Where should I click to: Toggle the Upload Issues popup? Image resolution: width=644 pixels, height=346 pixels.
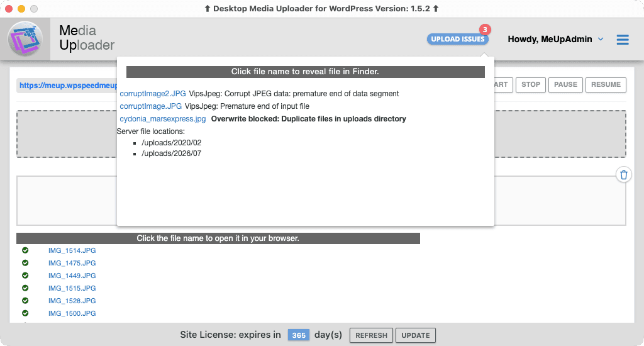click(x=458, y=39)
